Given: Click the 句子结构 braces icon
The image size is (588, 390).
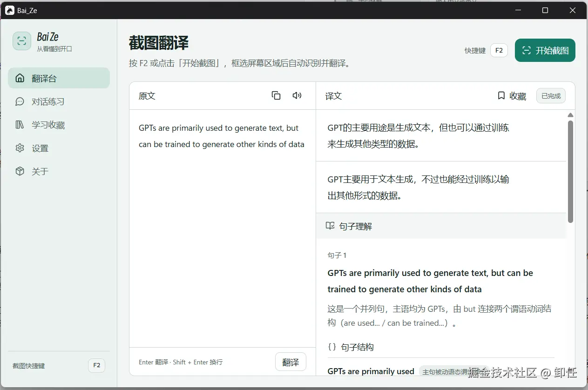Looking at the screenshot, I should click(332, 347).
